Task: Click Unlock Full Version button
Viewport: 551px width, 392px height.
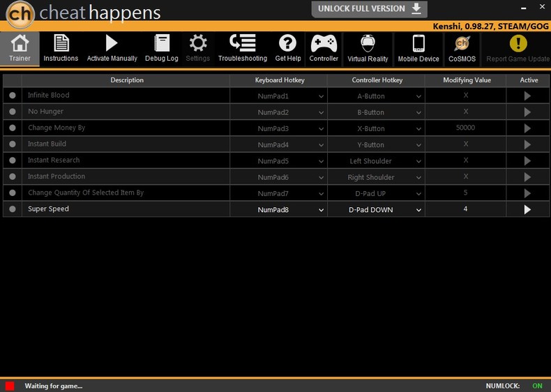Action: 370,9
